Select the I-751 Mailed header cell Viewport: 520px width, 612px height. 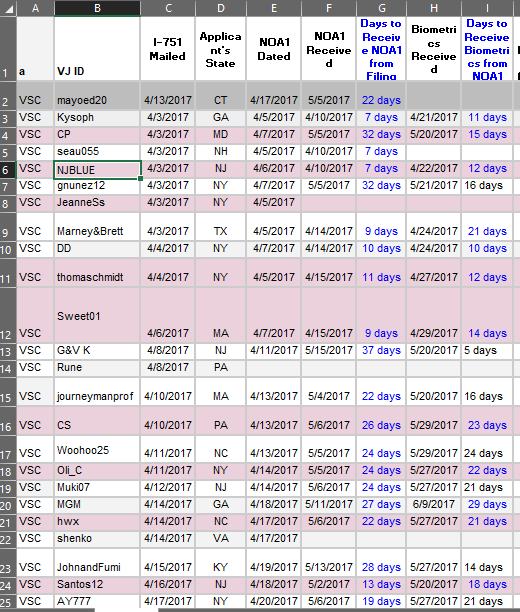point(168,49)
